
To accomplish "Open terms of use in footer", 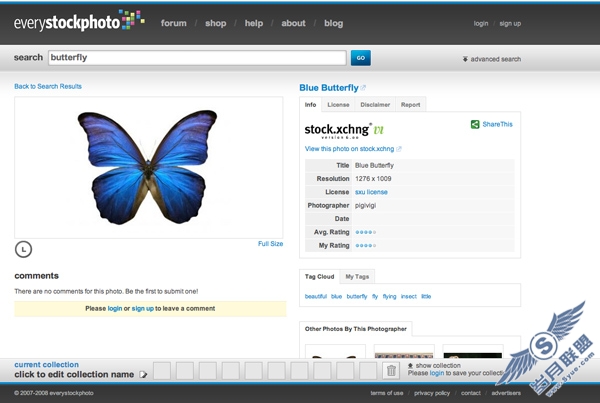I will (x=386, y=393).
